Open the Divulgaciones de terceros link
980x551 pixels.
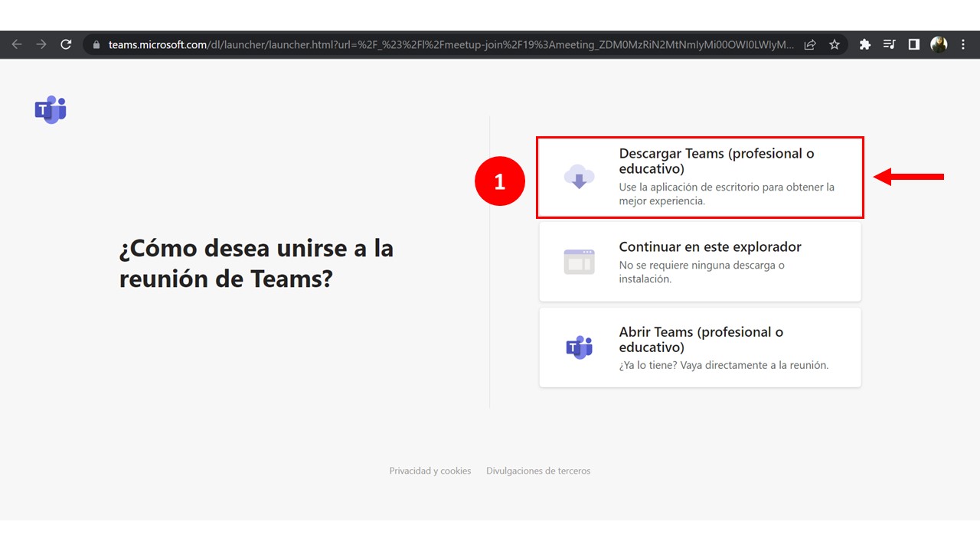click(x=538, y=471)
